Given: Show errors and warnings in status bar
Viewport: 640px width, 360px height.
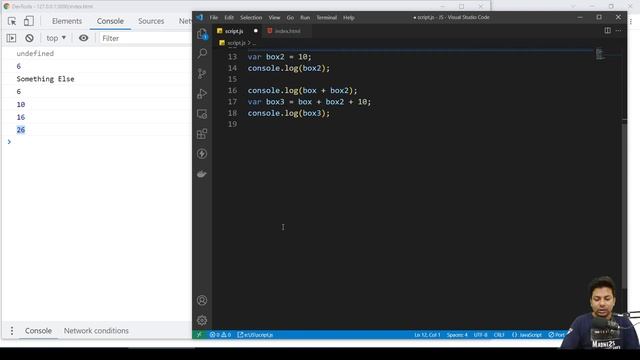Looking at the screenshot, I should tap(220, 335).
